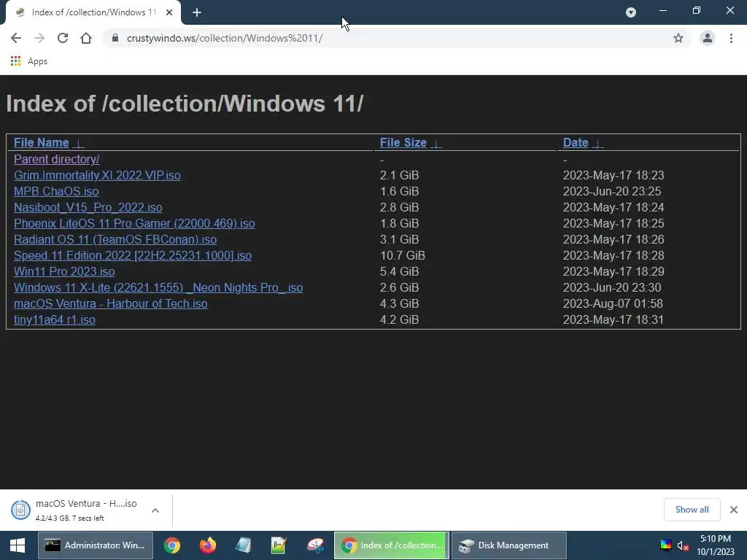747x560 pixels.
Task: Close the Index of /collection tab
Action: pyautogui.click(x=169, y=13)
